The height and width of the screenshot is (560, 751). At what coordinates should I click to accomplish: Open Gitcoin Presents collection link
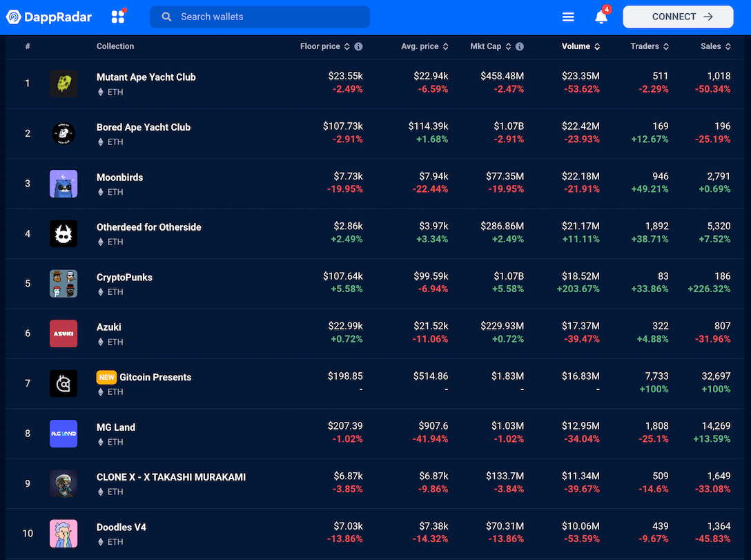point(155,378)
